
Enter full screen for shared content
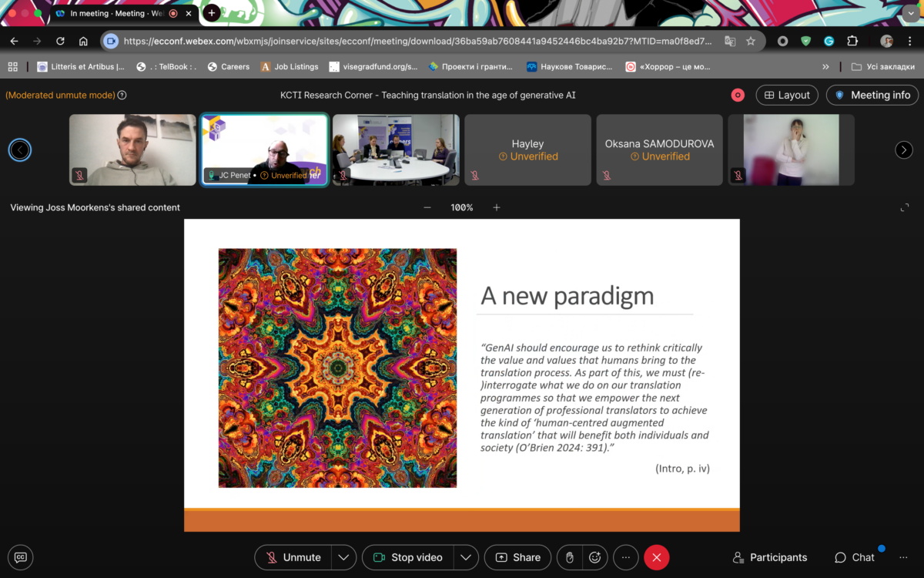(x=905, y=207)
